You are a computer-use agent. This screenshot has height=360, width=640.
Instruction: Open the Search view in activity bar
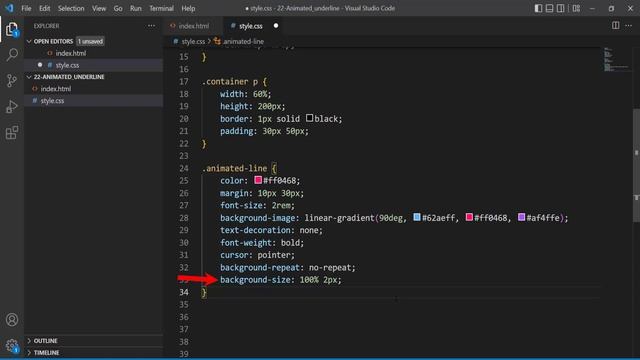12,55
